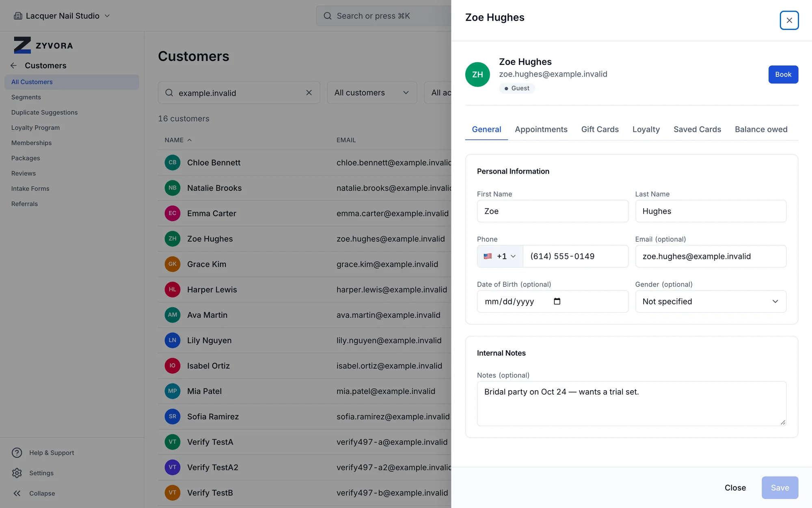Expand the All customers filter dropdown
Screen dimensions: 812x508
tap(372, 93)
